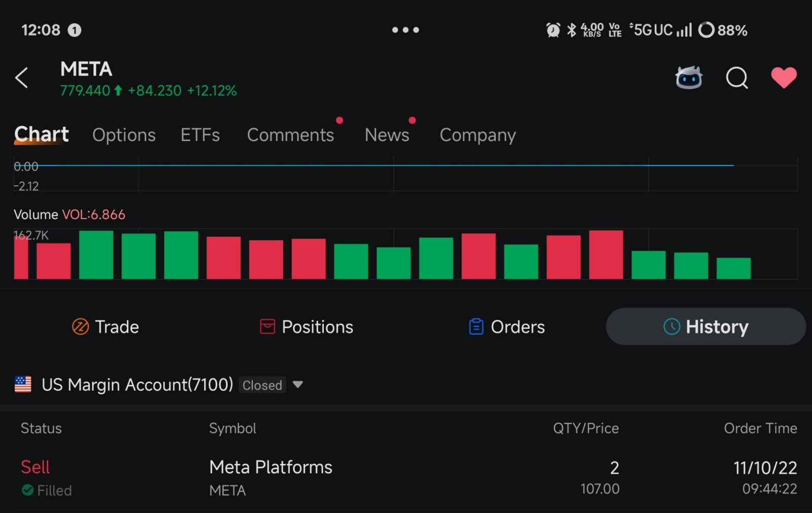Screen dimensions: 812x513
Task: Tap the Volume VOL indicator label
Action: coord(70,215)
